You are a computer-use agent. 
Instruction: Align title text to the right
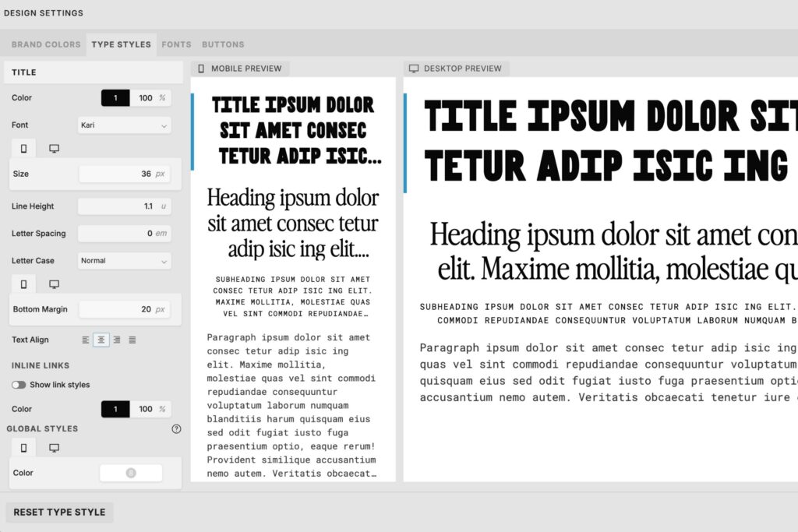coord(117,340)
